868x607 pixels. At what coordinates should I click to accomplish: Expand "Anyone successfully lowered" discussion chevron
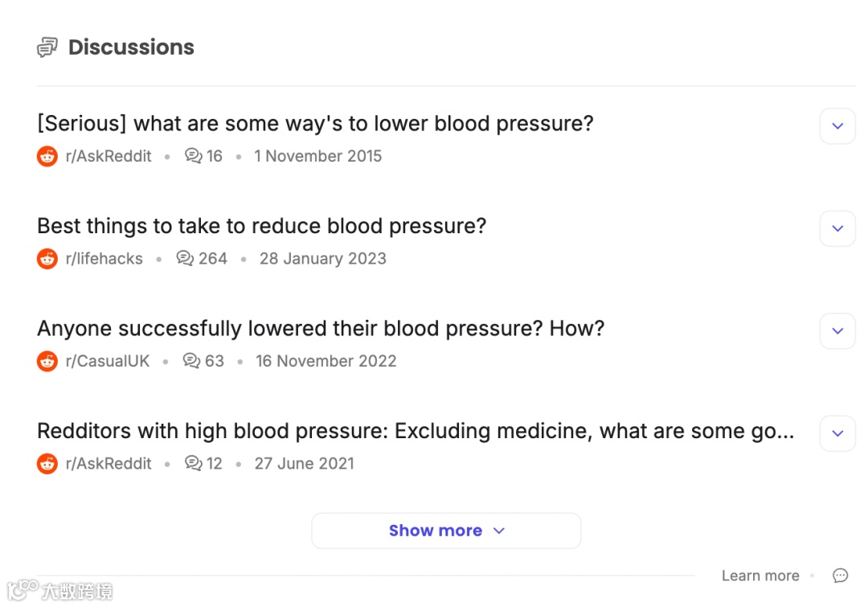click(837, 331)
